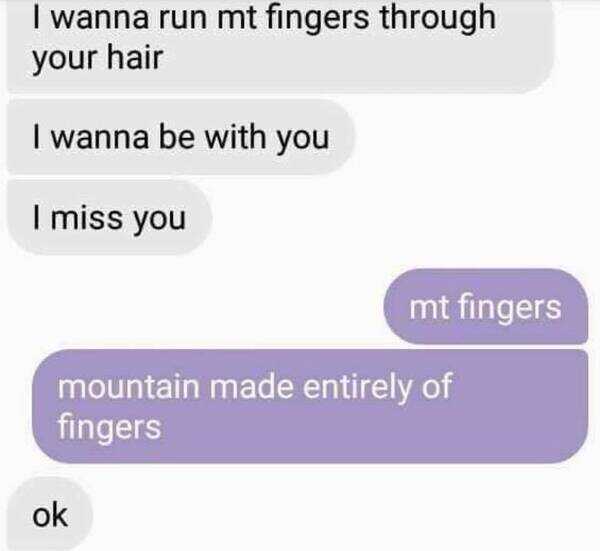Tap the 'mountain made entirely of fingers' bubble
Image resolution: width=600 pixels, height=551 pixels.
pos(310,406)
